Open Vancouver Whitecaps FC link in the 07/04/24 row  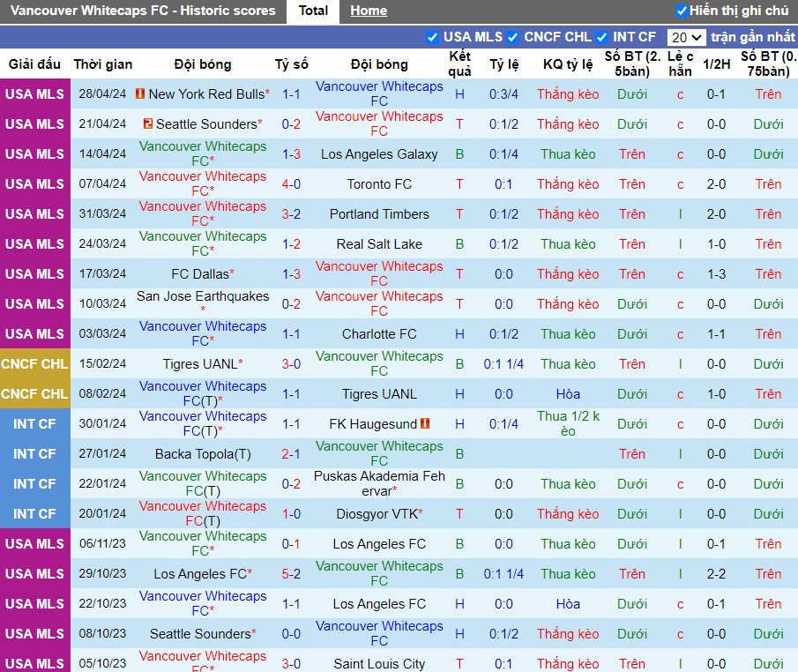tap(203, 183)
